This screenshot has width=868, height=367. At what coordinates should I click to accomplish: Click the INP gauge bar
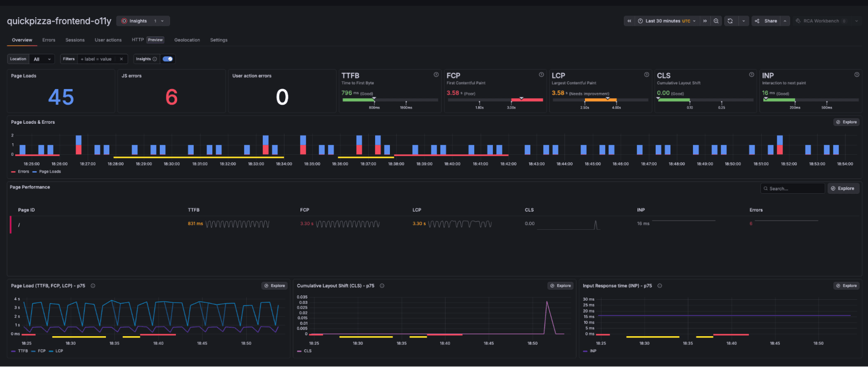coord(811,100)
